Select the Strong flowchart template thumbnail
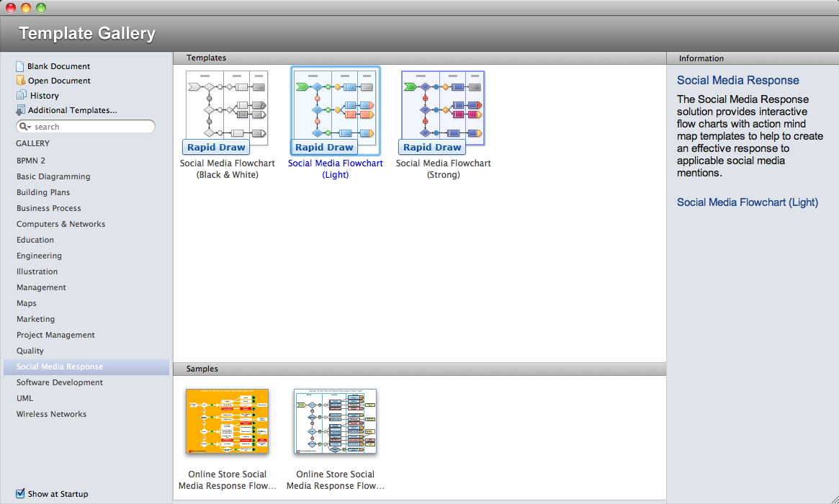This screenshot has height=504, width=839. (443, 108)
